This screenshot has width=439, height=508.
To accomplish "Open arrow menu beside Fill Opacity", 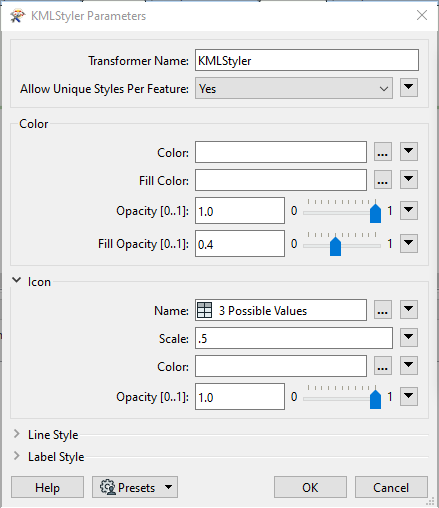I will tap(409, 243).
